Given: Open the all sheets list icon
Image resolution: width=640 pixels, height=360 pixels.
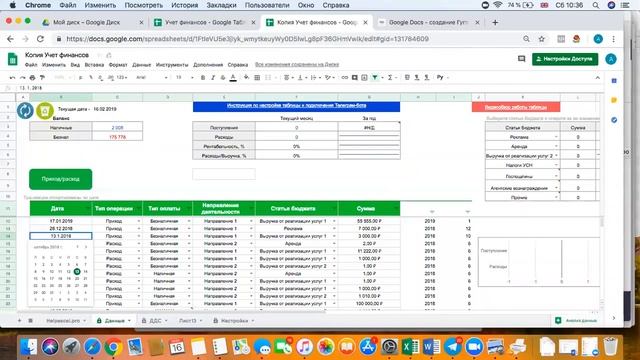Looking at the screenshot, I should (x=31, y=321).
